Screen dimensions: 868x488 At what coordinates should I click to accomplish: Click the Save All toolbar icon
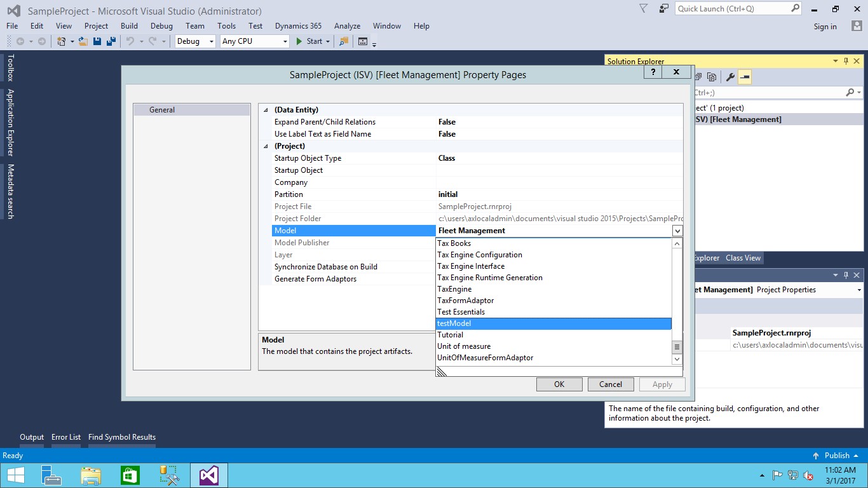point(111,41)
